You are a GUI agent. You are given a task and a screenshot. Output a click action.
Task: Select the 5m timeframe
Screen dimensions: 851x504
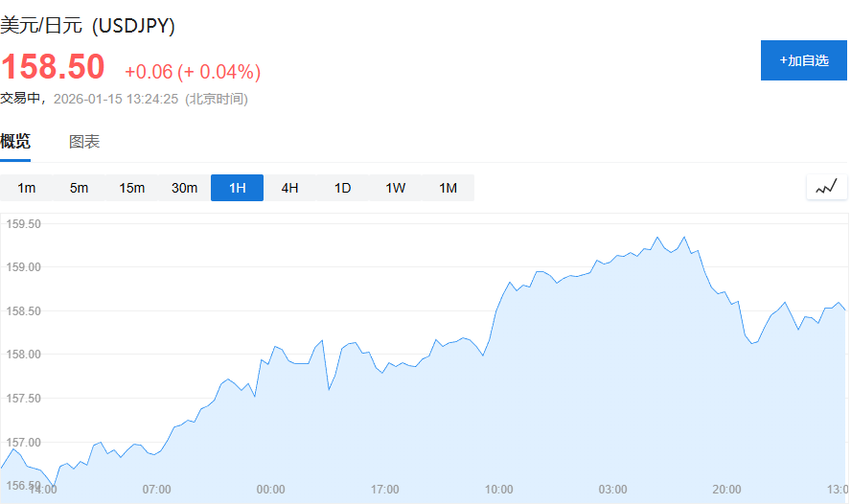[79, 188]
